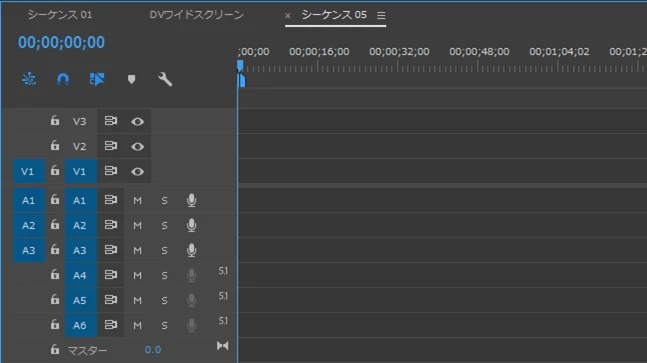Toggle sync lock on track V2
The height and width of the screenshot is (363, 647).
point(111,146)
